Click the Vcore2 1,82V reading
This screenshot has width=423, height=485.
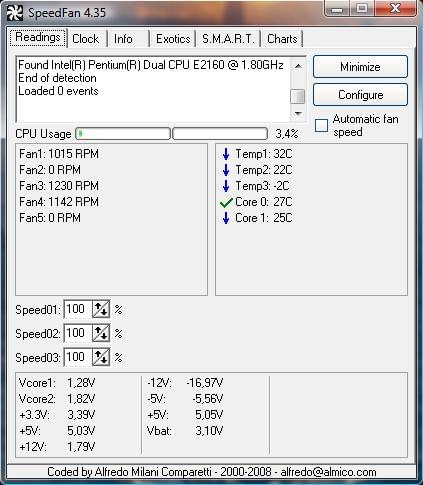tap(57, 399)
